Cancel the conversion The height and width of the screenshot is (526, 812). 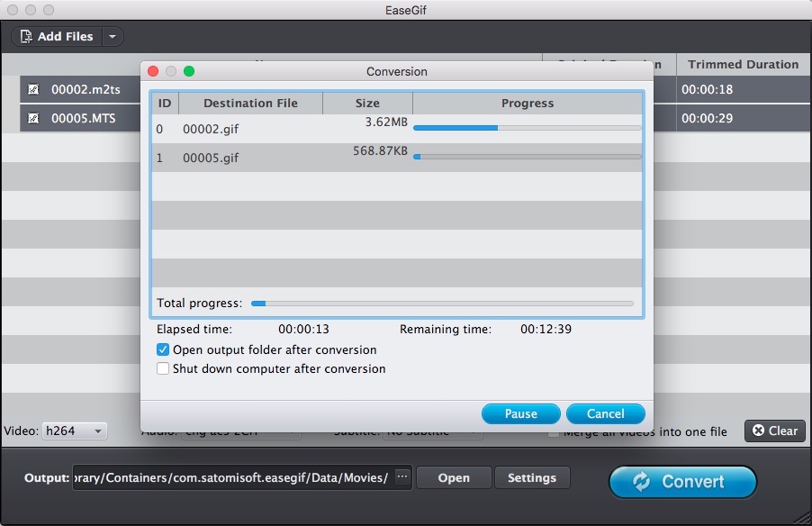[605, 413]
